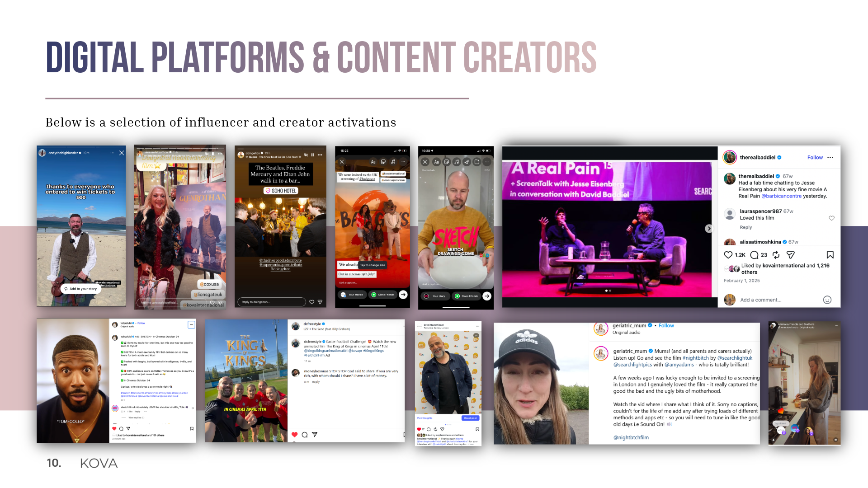868x488 pixels.
Task: Follow therealbaddiel
Action: point(815,158)
